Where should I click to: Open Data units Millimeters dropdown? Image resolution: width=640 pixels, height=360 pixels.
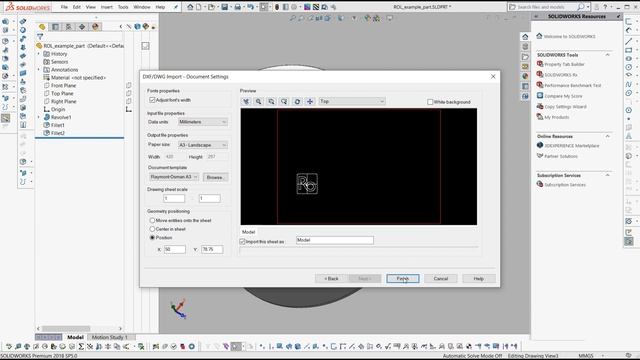pyautogui.click(x=202, y=122)
